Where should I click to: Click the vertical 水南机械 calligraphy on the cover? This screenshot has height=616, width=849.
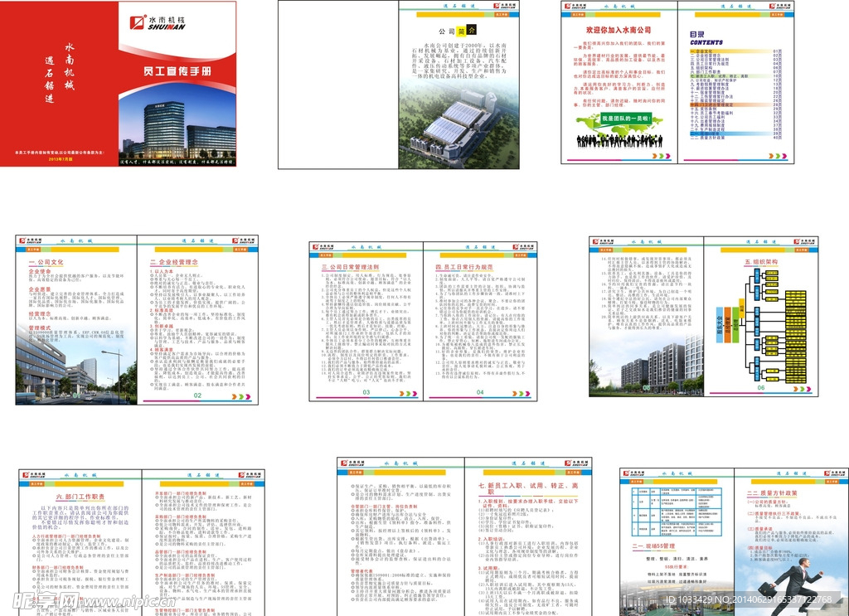tap(70, 66)
